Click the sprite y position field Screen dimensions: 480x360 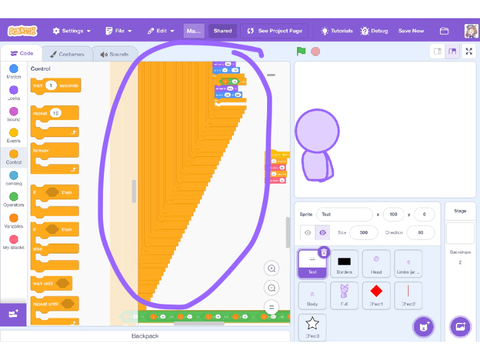424,214
